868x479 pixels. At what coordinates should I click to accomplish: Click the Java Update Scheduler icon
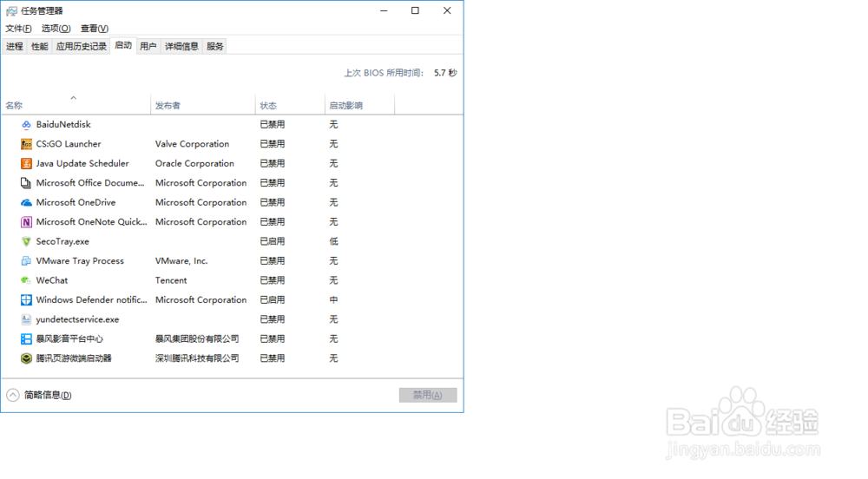(26, 164)
